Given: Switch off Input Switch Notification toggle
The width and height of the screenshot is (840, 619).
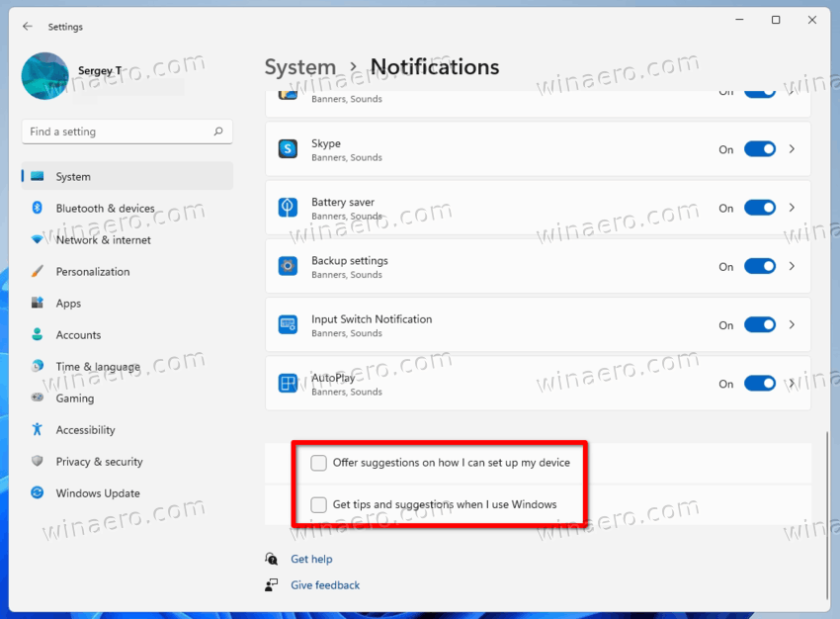Looking at the screenshot, I should click(760, 324).
